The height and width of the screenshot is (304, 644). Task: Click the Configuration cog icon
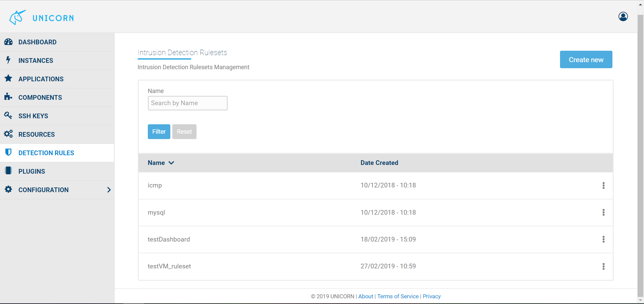pos(8,189)
